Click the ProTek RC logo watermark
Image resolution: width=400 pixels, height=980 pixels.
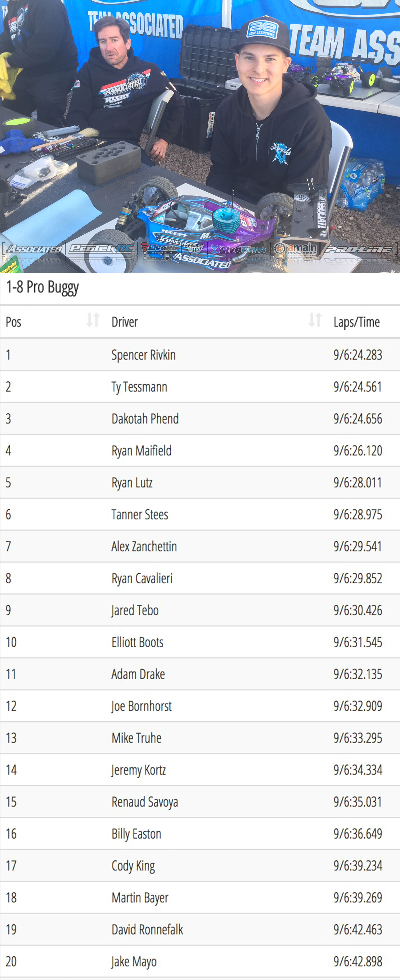[101, 249]
